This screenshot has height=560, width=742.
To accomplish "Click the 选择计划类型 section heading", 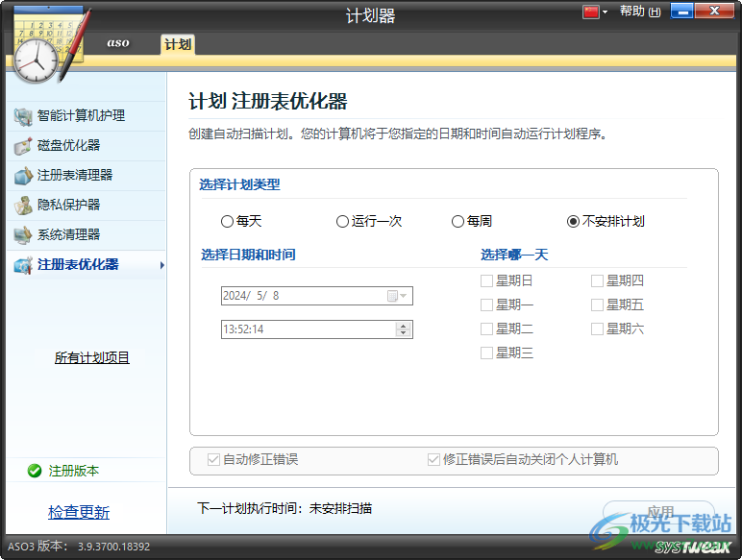I will tap(239, 184).
